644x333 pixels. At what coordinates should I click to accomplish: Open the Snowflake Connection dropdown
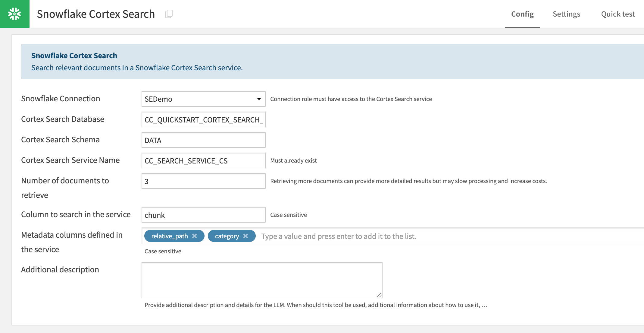[x=204, y=99]
